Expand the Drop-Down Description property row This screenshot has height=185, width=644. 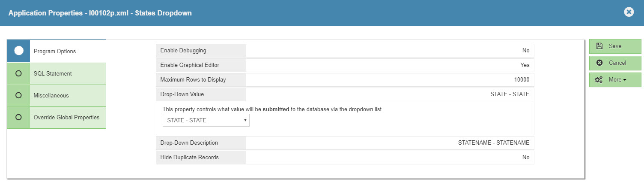[x=345, y=143]
